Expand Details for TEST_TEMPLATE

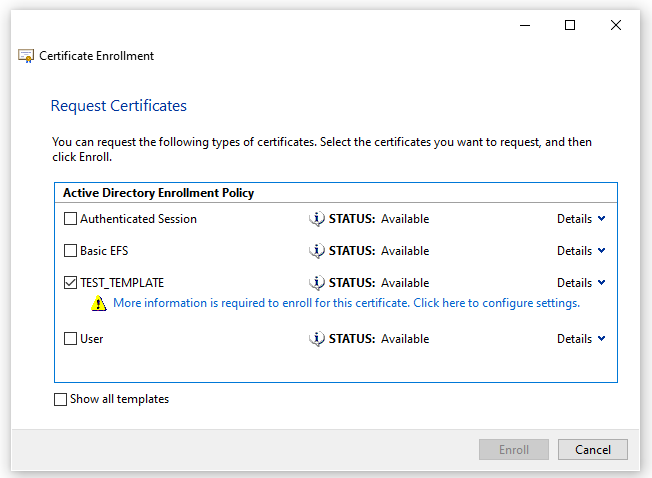coord(581,283)
